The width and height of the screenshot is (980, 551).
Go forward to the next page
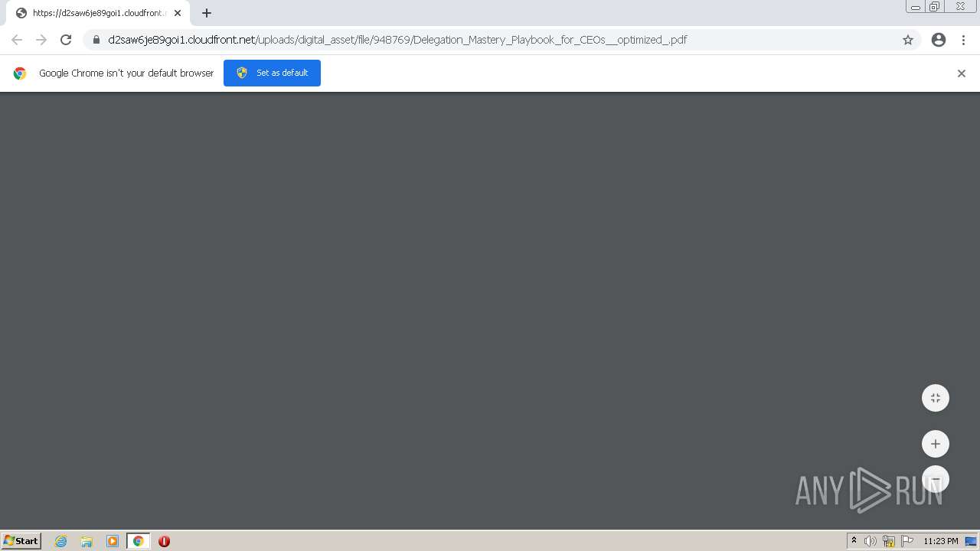click(x=41, y=40)
